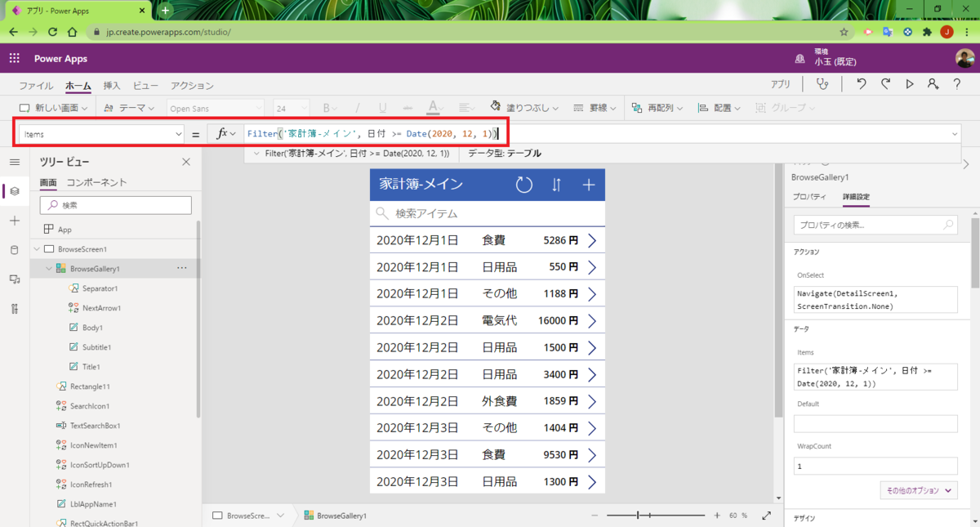The height and width of the screenshot is (527, 980).
Task: Bookmark the page with star icon
Action: tap(844, 32)
